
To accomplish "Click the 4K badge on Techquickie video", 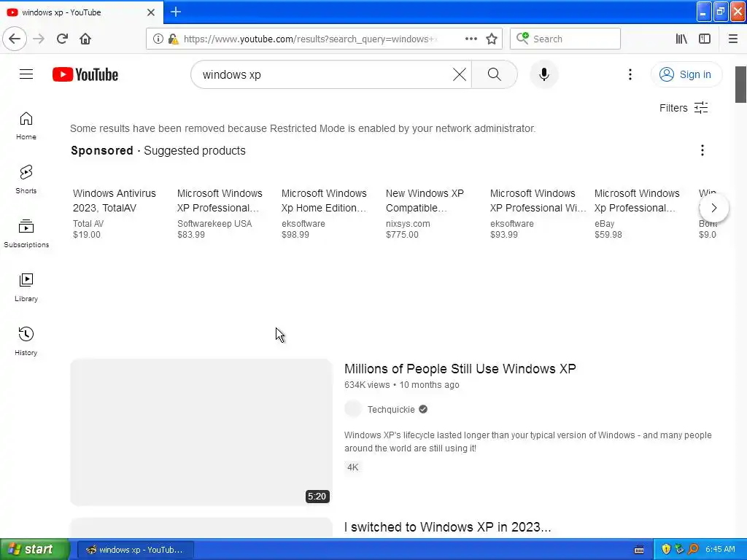I will pyautogui.click(x=352, y=467).
